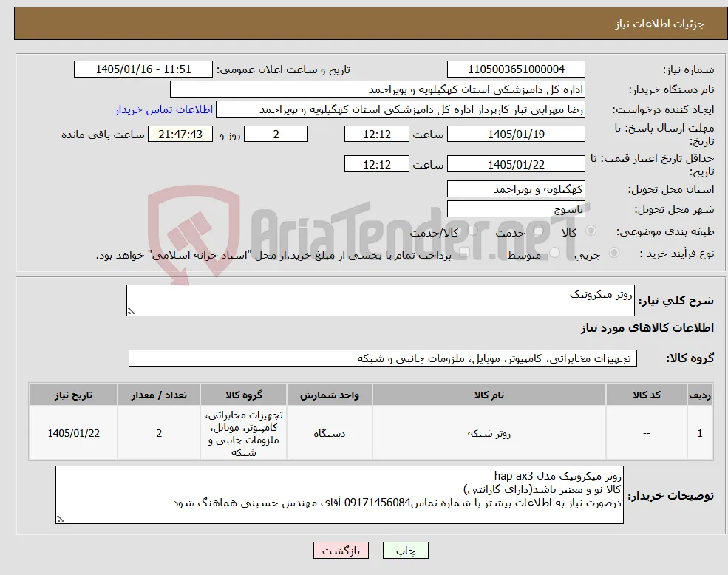Click the گروه کالا column header
This screenshot has width=728, height=575.
point(243,395)
